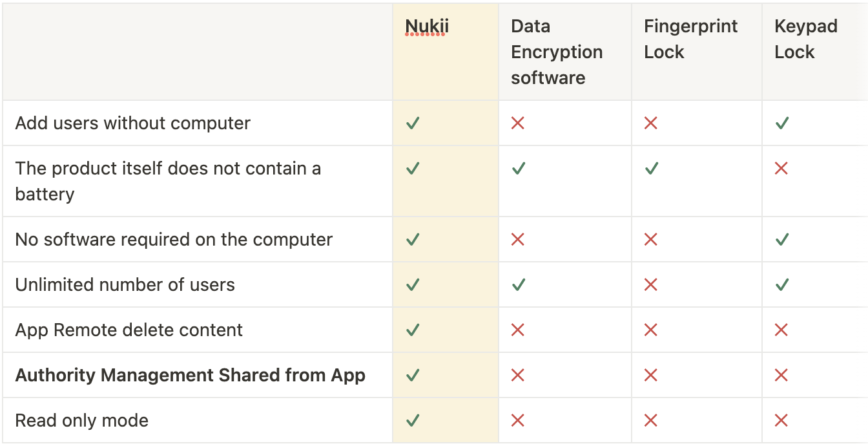Click the Nukii column header

446,52
